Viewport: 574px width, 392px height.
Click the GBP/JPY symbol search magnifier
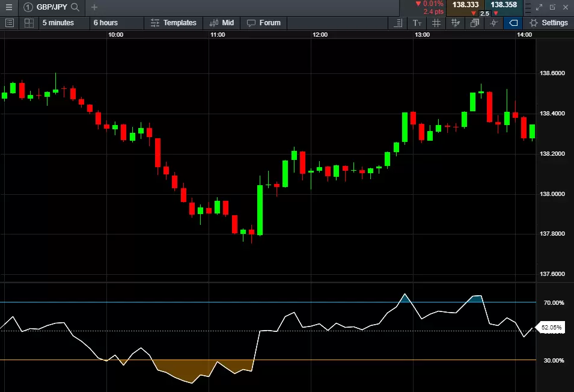(x=74, y=8)
